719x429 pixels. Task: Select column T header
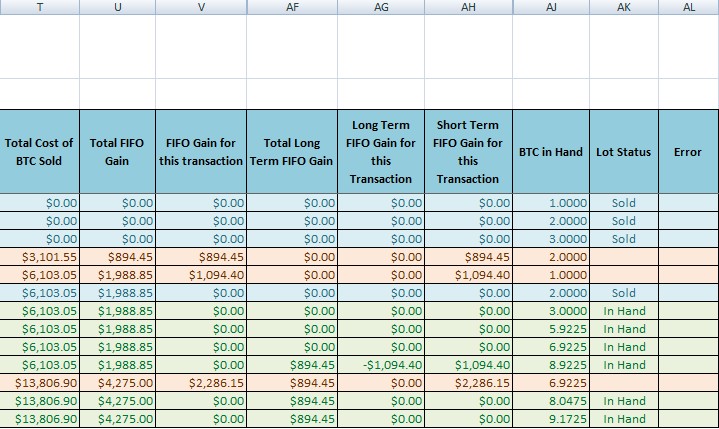coord(39,7)
